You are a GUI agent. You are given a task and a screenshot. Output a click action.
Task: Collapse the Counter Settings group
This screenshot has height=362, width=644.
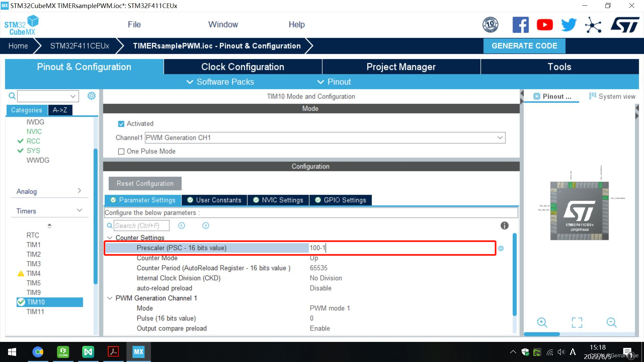[x=110, y=238]
